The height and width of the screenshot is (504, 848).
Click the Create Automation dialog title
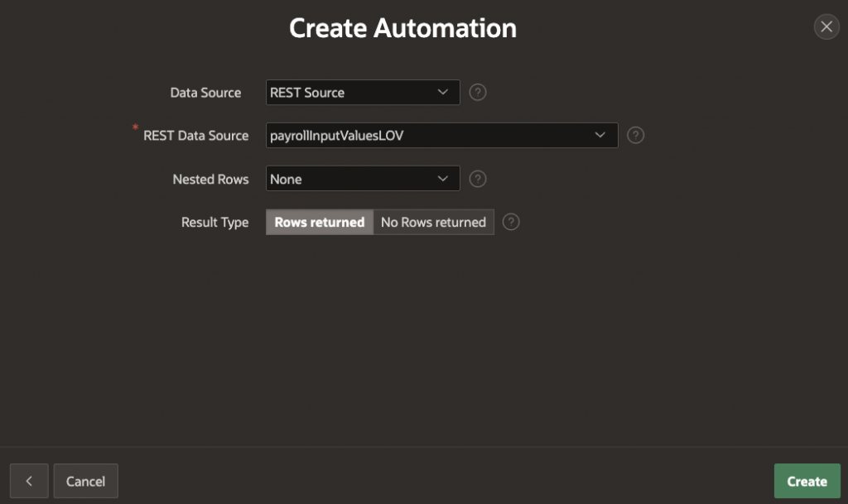click(x=402, y=28)
